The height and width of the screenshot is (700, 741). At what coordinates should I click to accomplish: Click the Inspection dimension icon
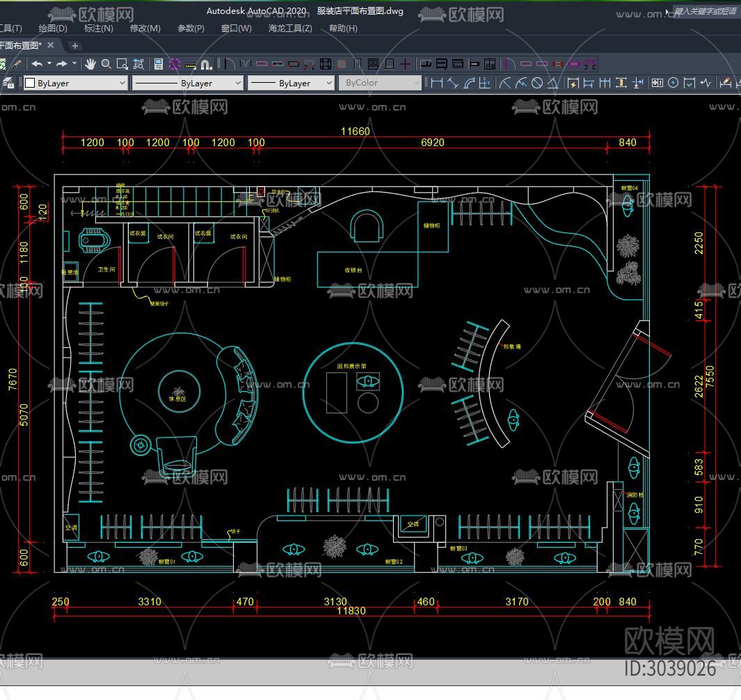pos(690,83)
